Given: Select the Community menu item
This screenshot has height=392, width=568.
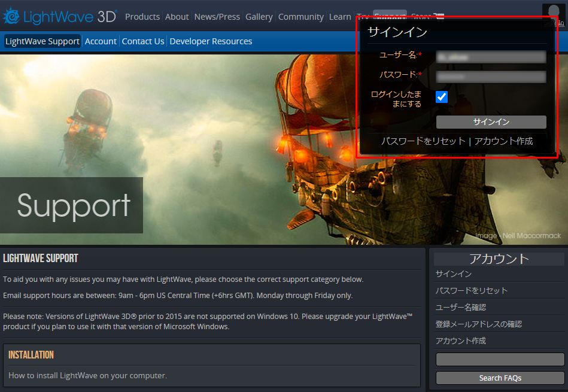Looking at the screenshot, I should click(x=300, y=17).
